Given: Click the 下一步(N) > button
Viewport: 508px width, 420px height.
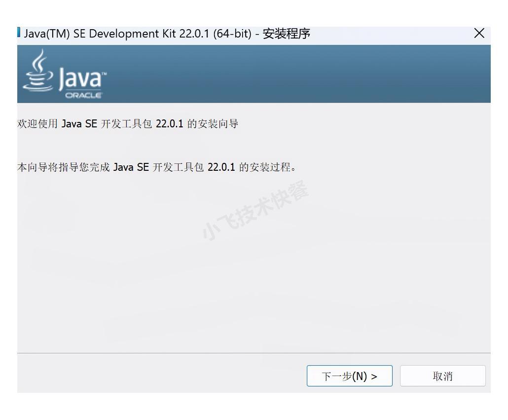Looking at the screenshot, I should coord(349,376).
